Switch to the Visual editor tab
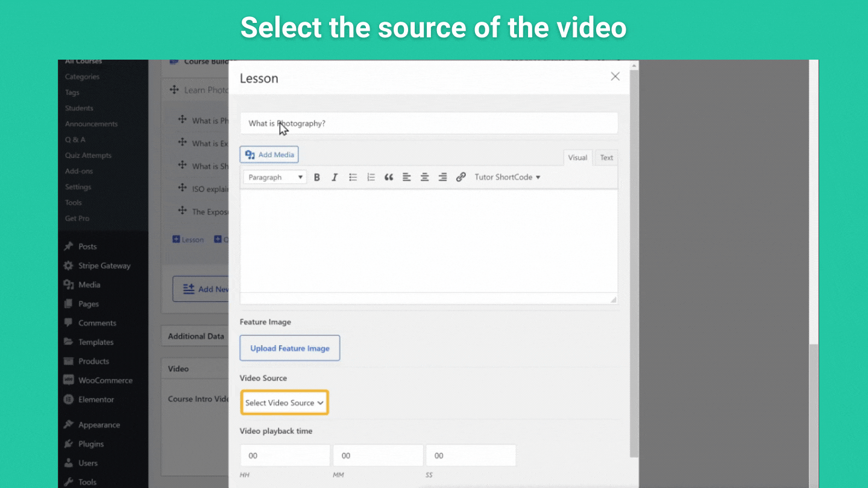The image size is (868, 488). [x=577, y=158]
